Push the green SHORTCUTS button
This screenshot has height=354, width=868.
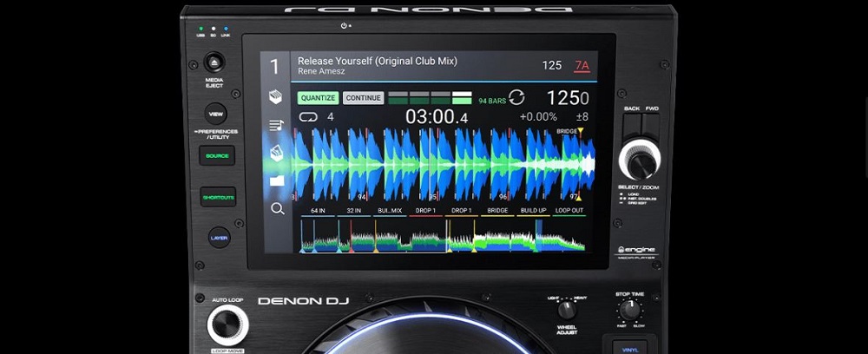(218, 197)
